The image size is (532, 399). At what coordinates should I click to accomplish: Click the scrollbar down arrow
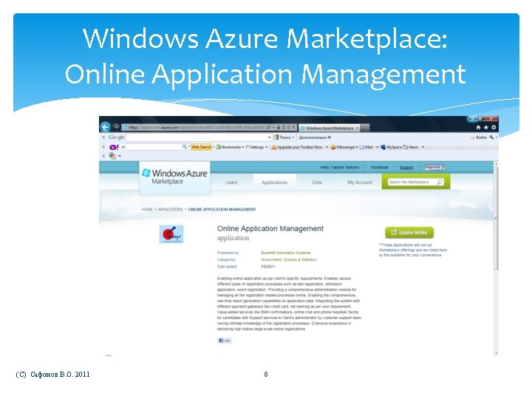tap(496, 353)
